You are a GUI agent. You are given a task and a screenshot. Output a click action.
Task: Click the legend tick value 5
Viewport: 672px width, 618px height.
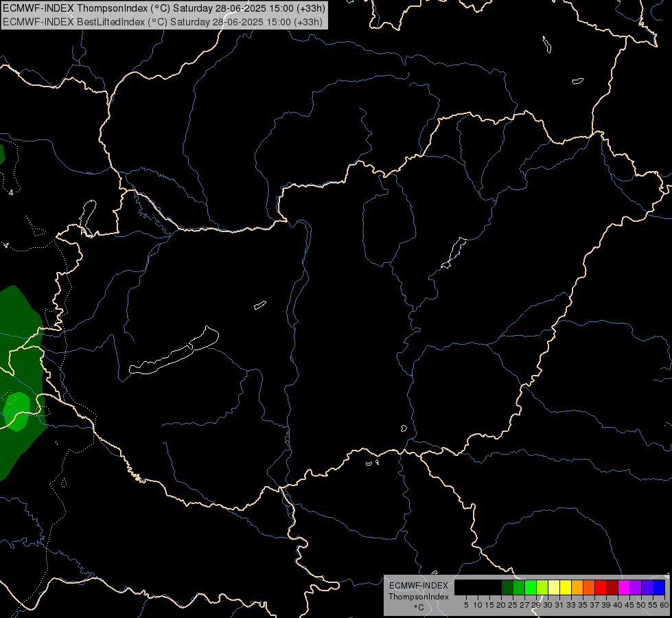(466, 605)
